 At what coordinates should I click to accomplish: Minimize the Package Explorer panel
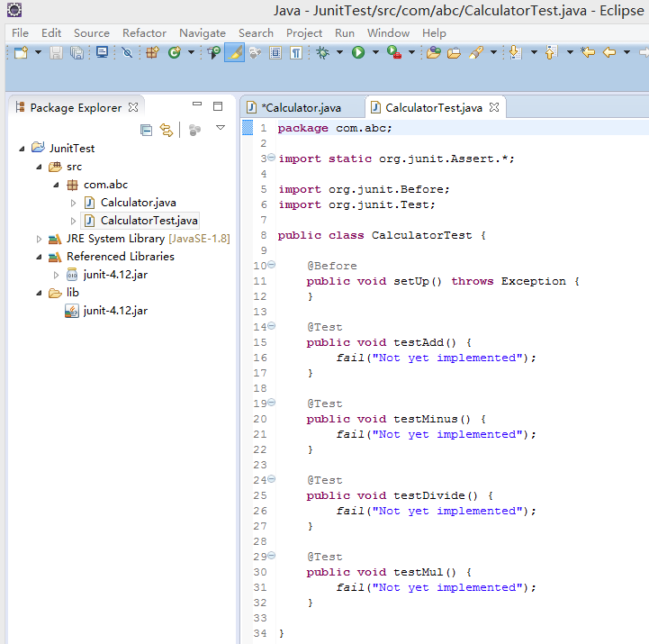197,104
